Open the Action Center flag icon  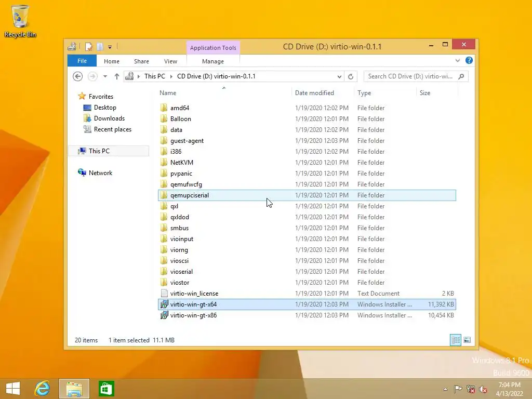point(458,389)
